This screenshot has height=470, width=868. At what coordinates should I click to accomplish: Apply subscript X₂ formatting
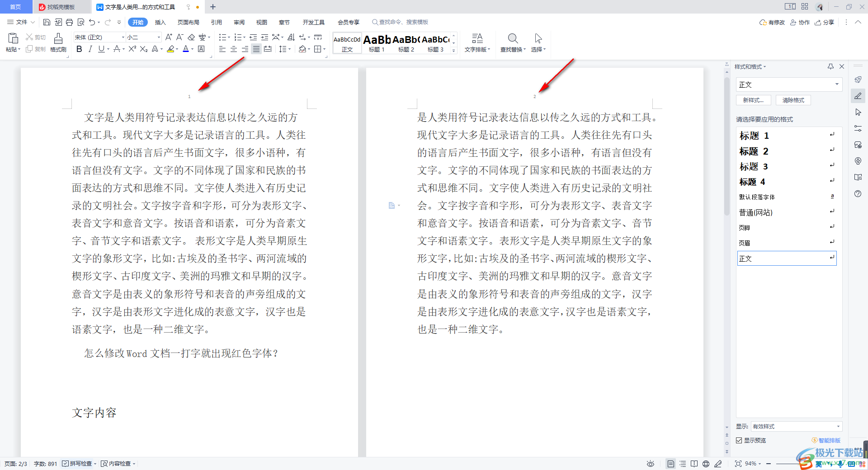(143, 49)
